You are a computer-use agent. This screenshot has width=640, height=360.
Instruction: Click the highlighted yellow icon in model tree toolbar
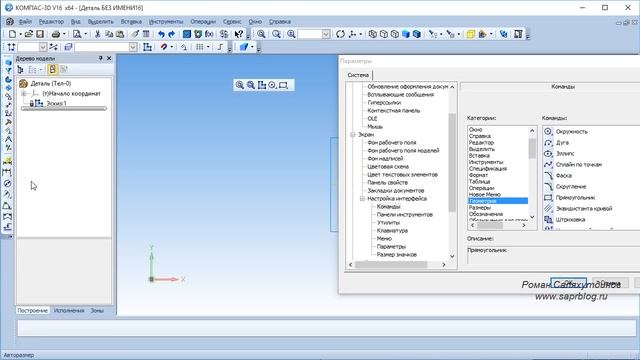coord(52,70)
